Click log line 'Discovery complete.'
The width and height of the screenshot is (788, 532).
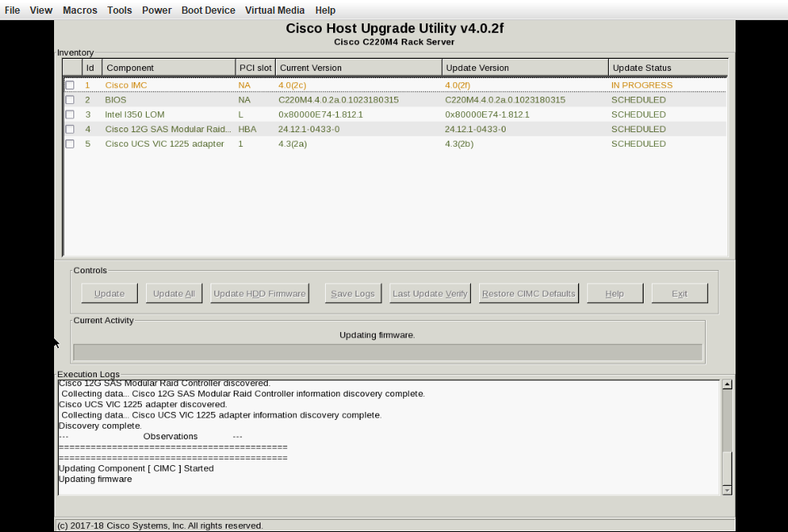(x=100, y=426)
